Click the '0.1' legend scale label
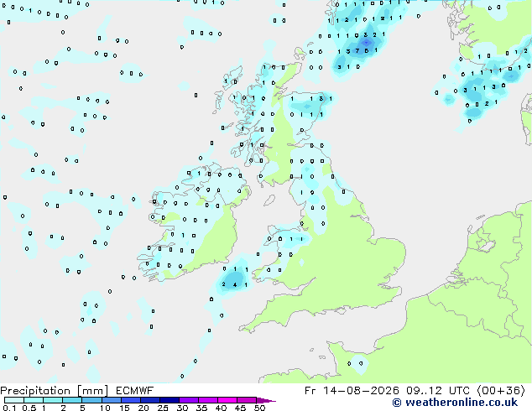Image resolution: width=532 pixels, height=411 pixels. click(x=9, y=408)
